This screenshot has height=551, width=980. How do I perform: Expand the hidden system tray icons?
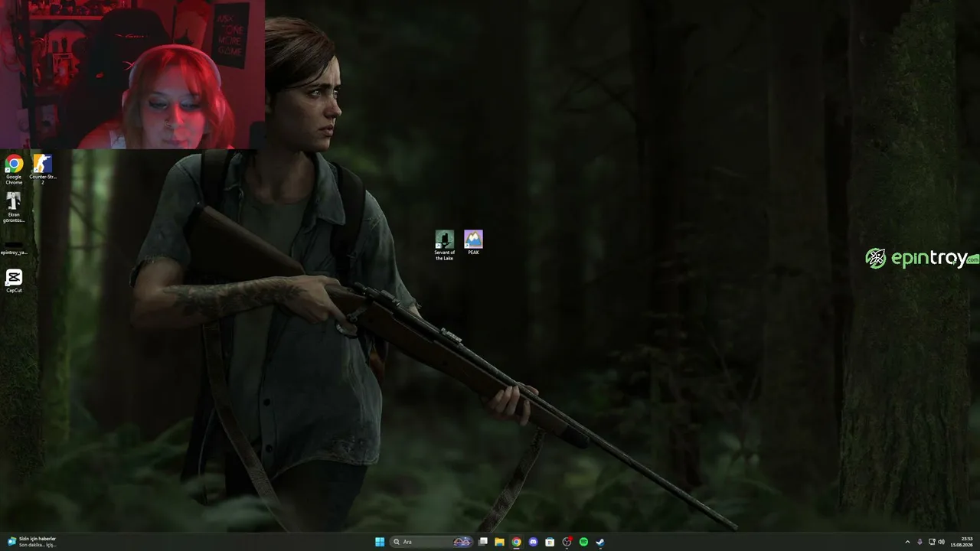(x=907, y=542)
